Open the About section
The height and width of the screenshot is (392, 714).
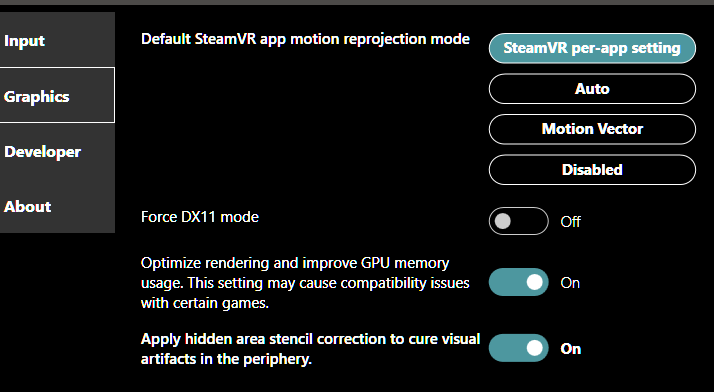[x=57, y=206]
